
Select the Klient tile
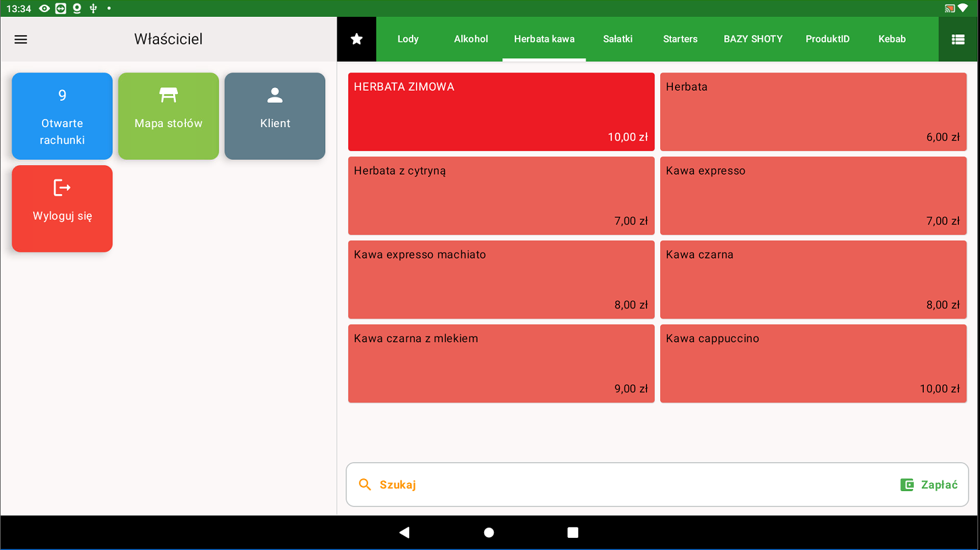pyautogui.click(x=275, y=116)
